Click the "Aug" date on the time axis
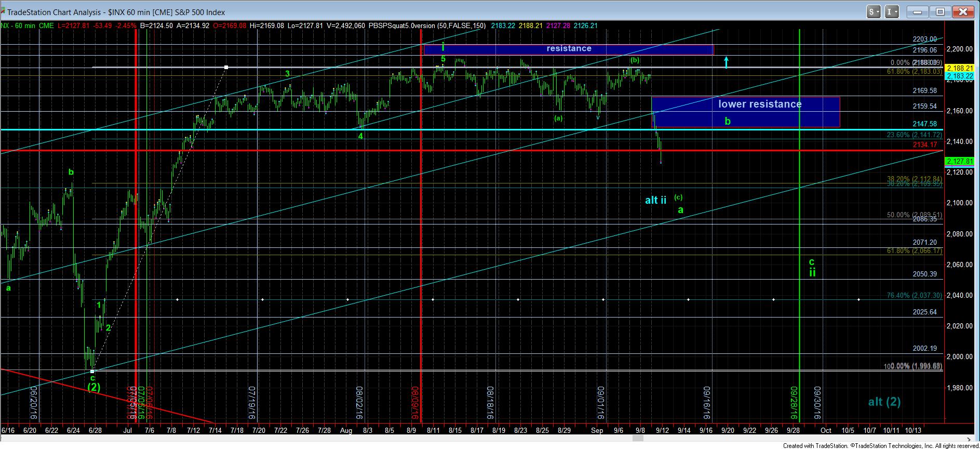 click(x=347, y=430)
